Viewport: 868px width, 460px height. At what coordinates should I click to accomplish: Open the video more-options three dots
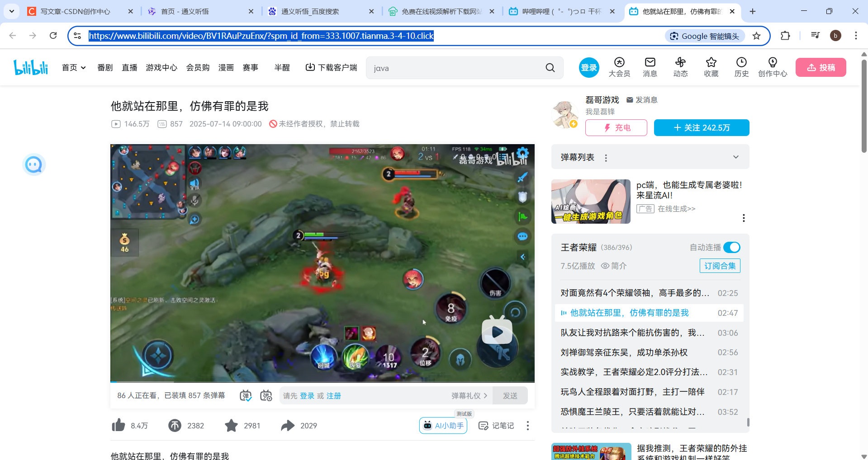pyautogui.click(x=527, y=426)
